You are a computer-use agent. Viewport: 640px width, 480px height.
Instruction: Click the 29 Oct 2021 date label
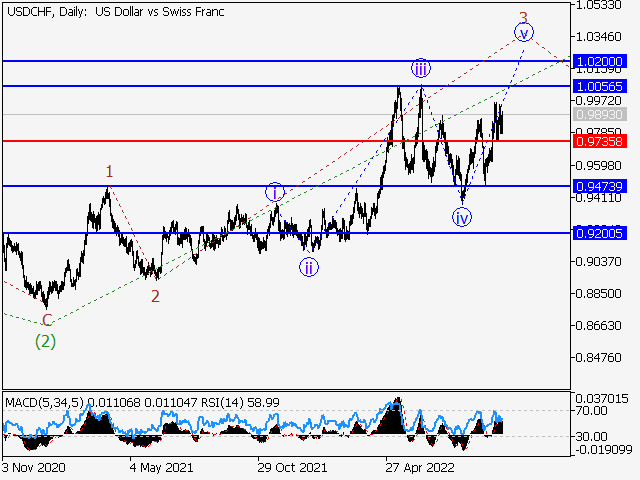(292, 468)
